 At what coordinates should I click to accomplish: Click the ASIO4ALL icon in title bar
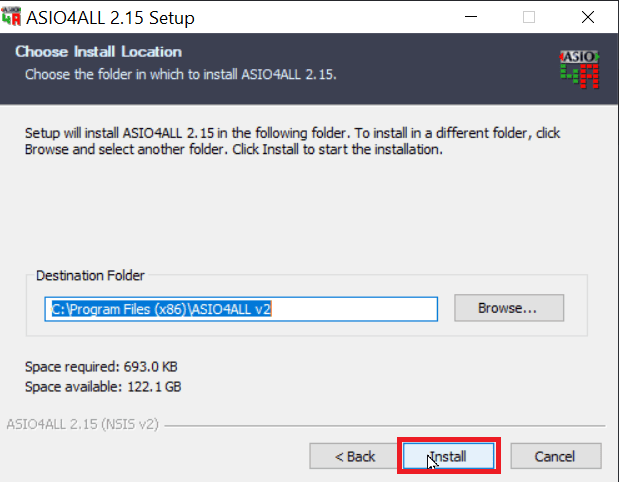[11, 16]
